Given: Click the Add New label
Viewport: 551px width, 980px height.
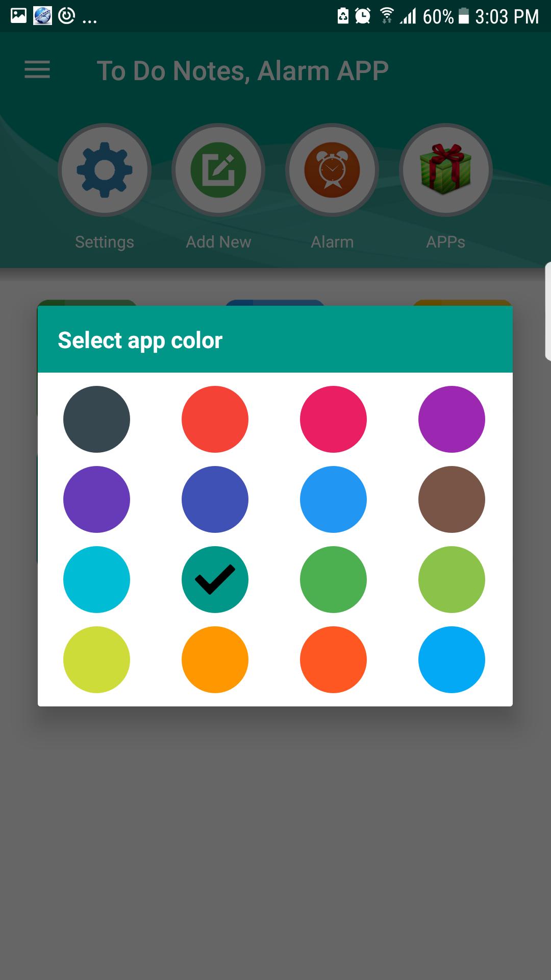Looking at the screenshot, I should point(218,242).
